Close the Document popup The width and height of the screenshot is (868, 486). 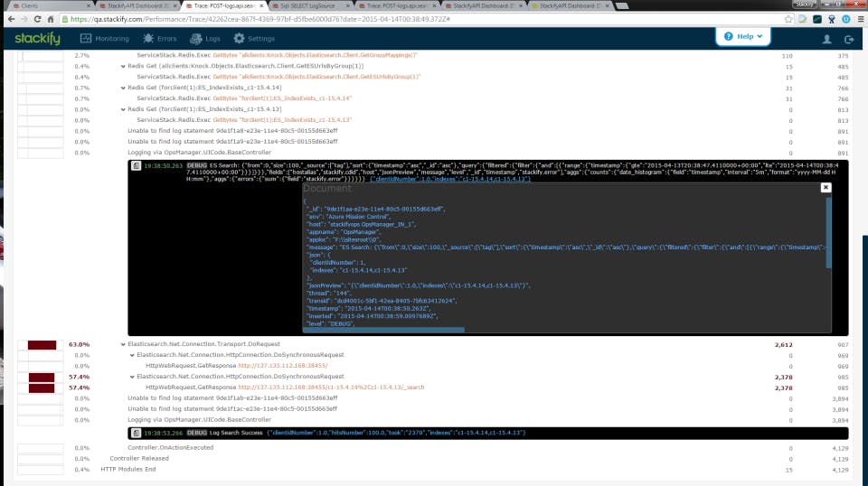click(826, 187)
